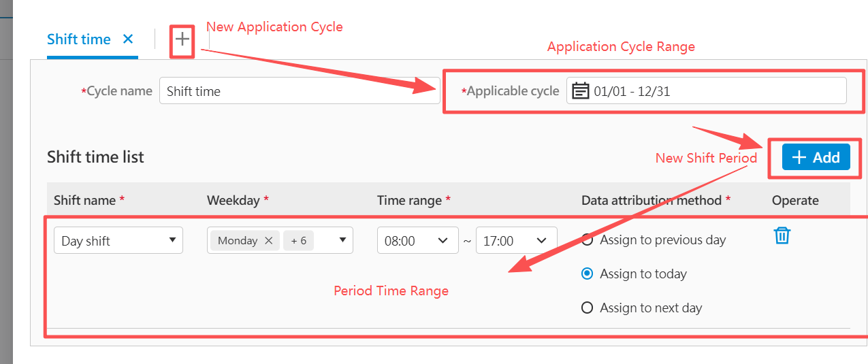Expand the Weekday multi-select dropdown
Screen dimensions: 868x364
[342, 239]
